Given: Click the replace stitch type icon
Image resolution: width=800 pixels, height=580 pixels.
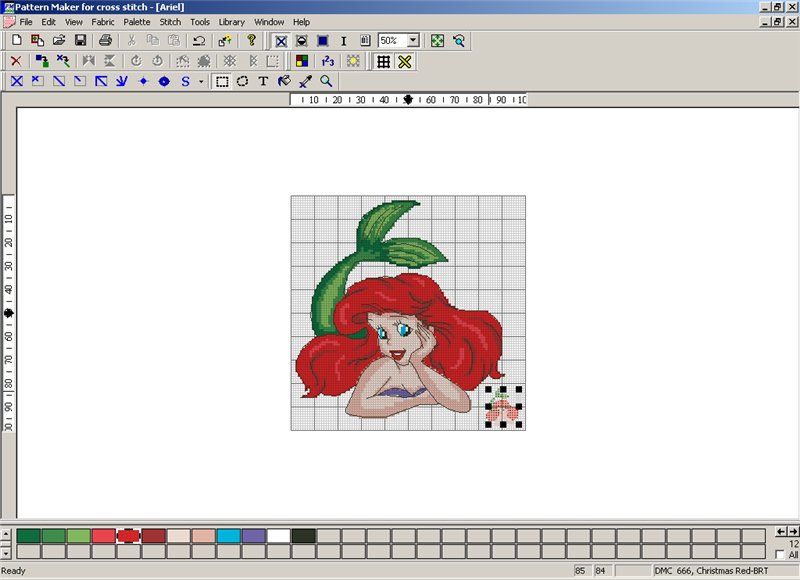Looking at the screenshot, I should (x=63, y=61).
